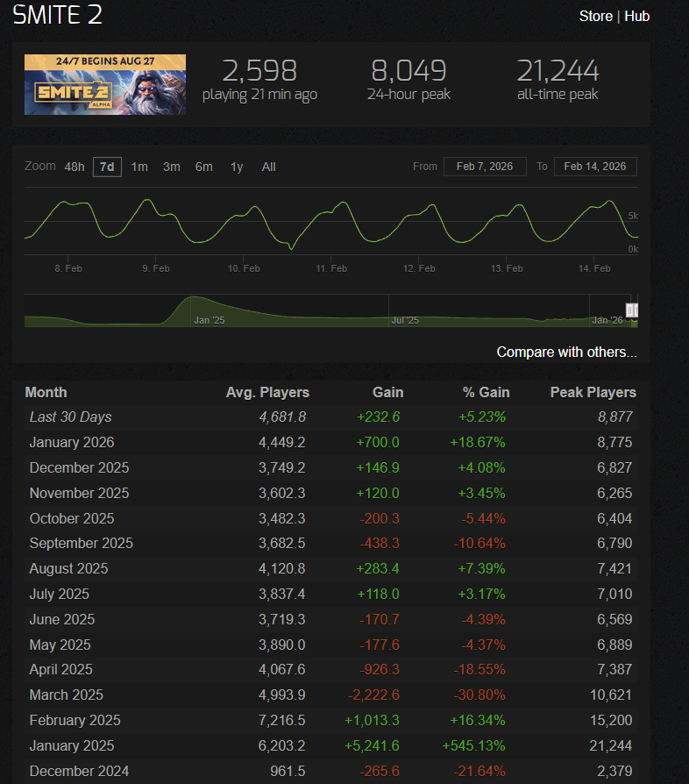
Task: Click Compare with others link
Action: point(566,352)
